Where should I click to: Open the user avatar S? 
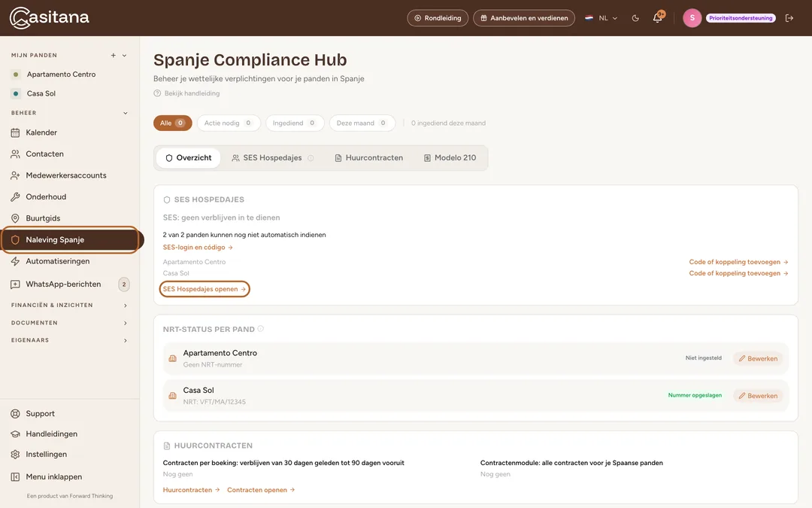(x=692, y=18)
